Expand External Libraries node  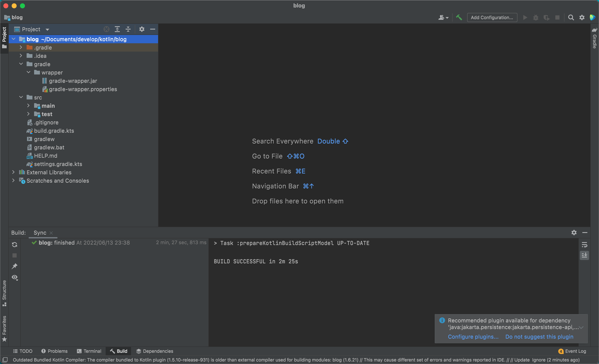click(14, 172)
